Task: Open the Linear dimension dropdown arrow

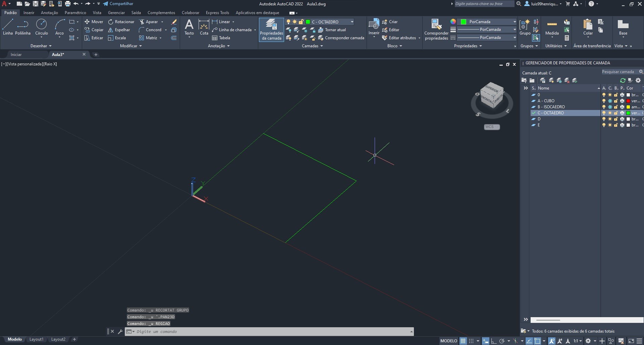Action: [x=233, y=22]
